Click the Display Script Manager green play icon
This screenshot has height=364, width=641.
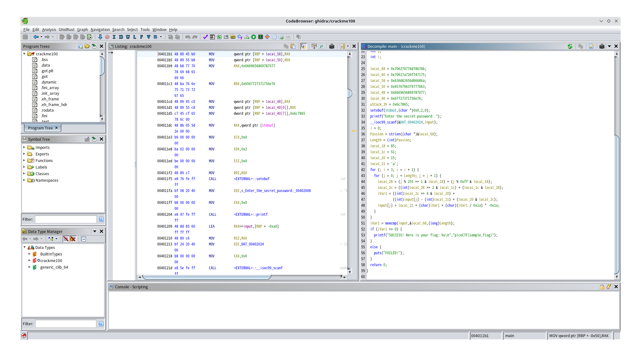254,37
